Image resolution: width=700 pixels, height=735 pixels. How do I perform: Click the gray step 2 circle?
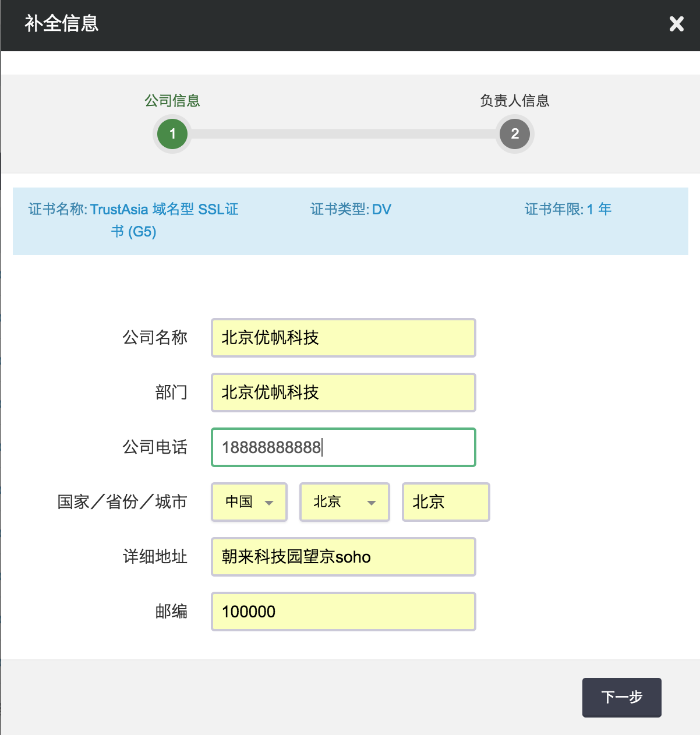(514, 134)
